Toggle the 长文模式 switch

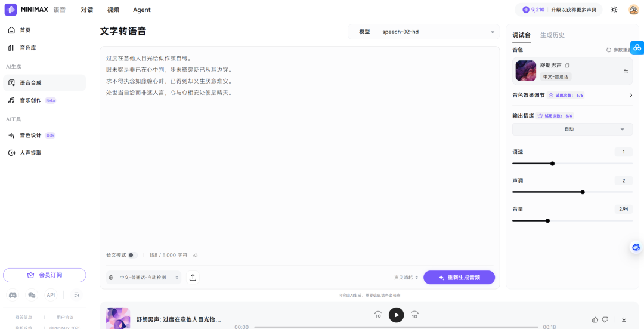click(x=132, y=255)
